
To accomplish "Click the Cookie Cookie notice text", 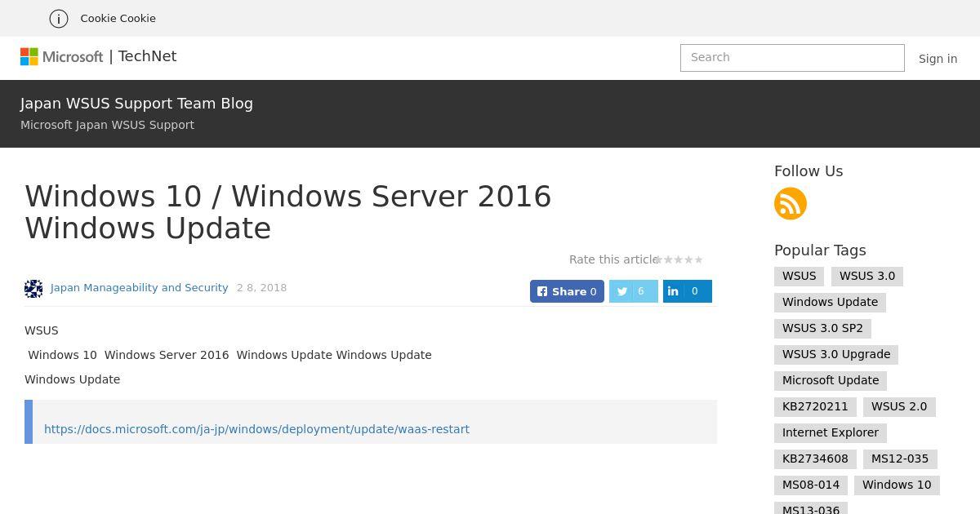I will 118,18.
